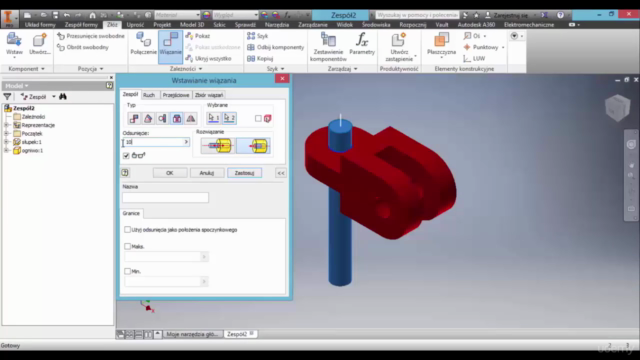Expand the słupek:1 tree node

[7, 142]
